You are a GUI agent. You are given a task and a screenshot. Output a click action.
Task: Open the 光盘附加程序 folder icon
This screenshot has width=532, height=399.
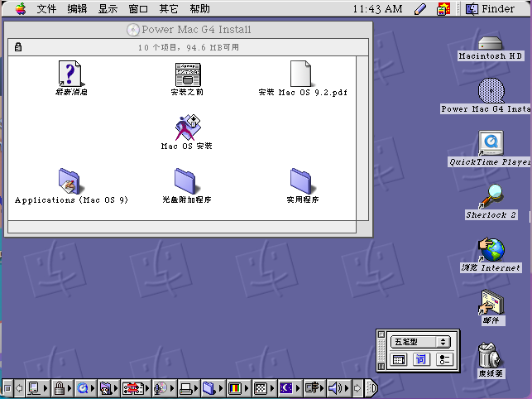pos(185,181)
